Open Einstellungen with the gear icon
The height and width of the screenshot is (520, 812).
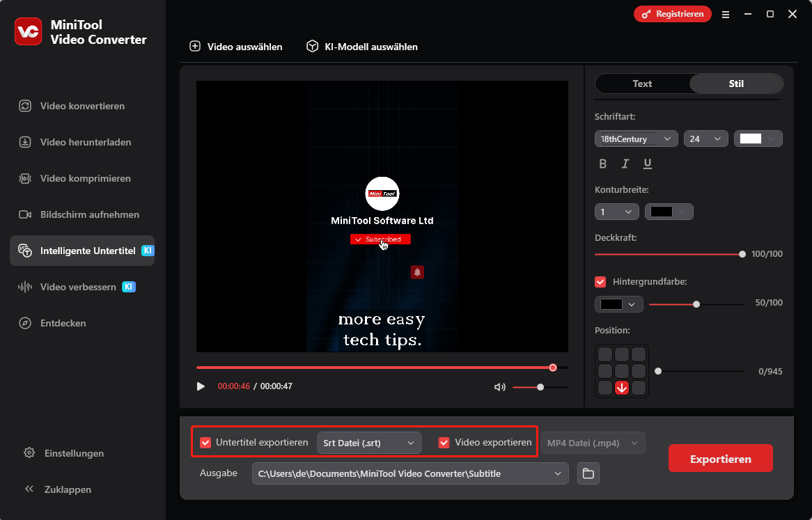[29, 452]
